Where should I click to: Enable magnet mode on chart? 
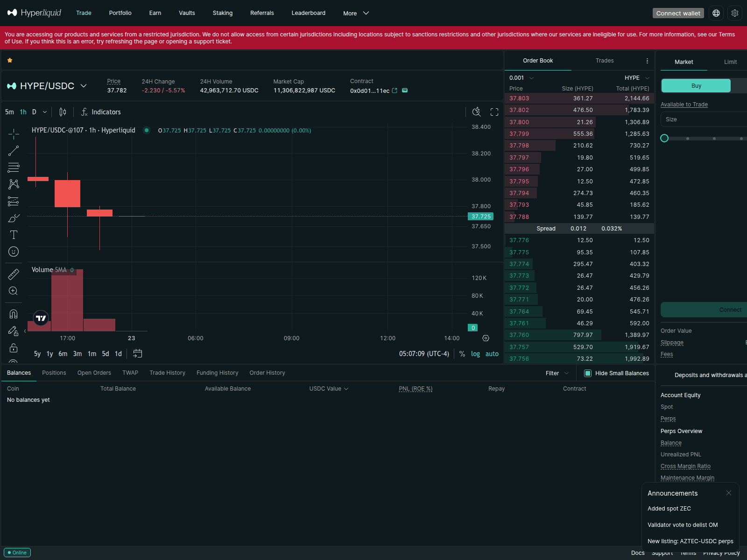(x=14, y=314)
